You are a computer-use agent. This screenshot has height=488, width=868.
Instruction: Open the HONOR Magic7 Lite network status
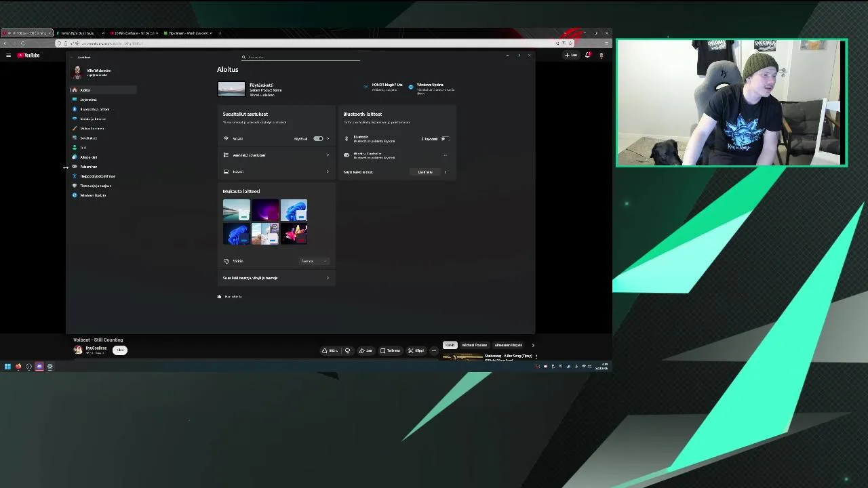(383, 87)
